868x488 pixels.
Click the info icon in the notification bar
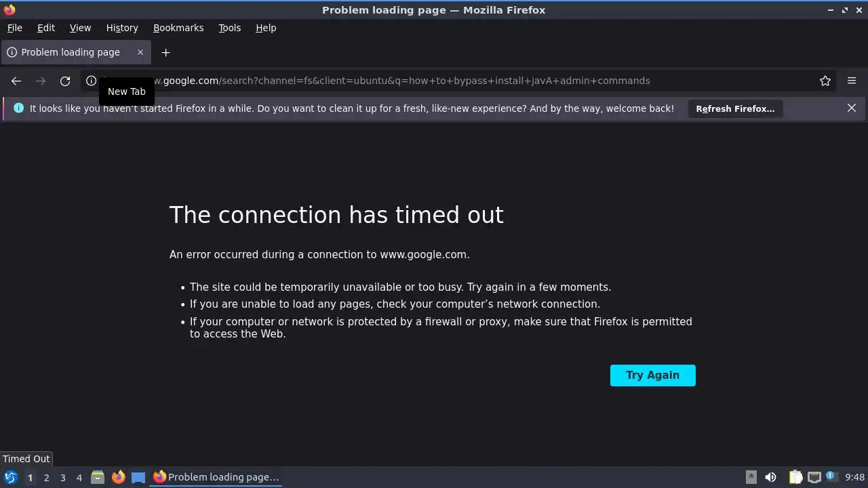[x=18, y=108]
